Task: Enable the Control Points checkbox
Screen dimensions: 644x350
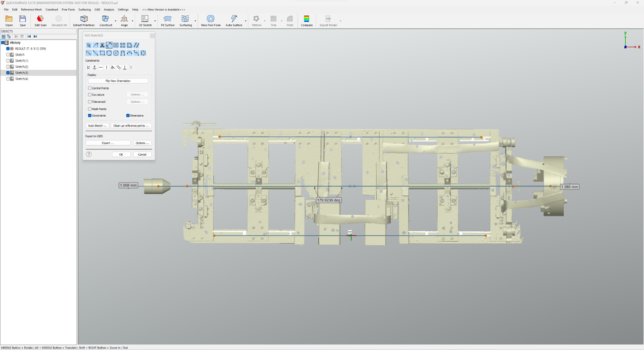Action: (x=90, y=88)
